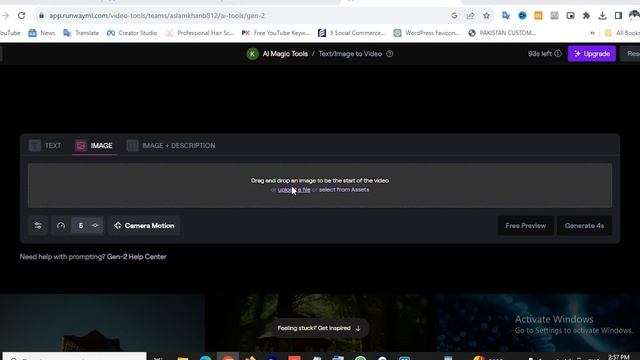Go to AI Magic Tools breadcrumb

click(x=285, y=53)
